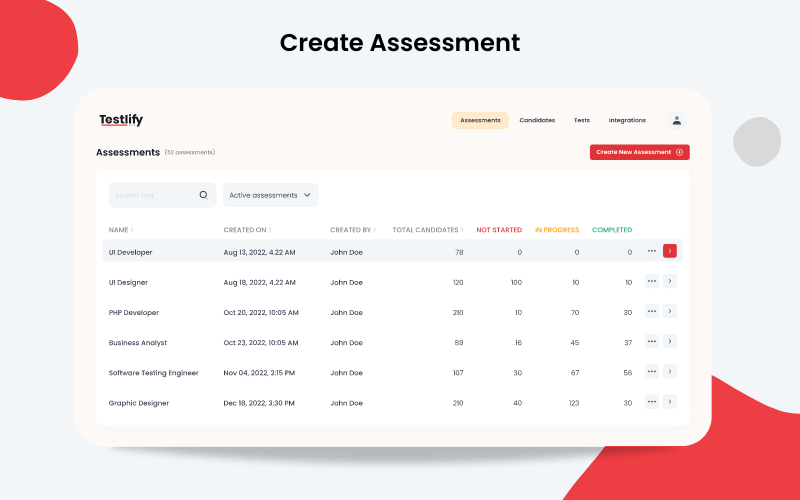Switch to the Assessments tab
Viewport: 800px width, 500px height.
tap(480, 120)
